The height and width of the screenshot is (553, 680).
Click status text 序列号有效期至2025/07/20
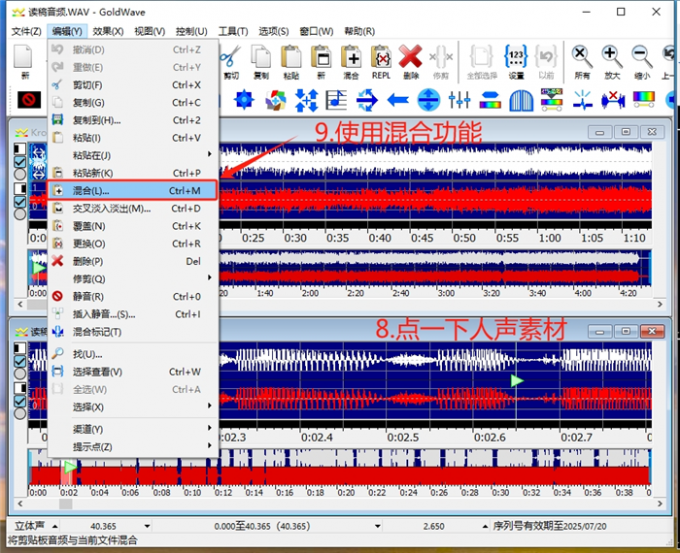(x=550, y=527)
